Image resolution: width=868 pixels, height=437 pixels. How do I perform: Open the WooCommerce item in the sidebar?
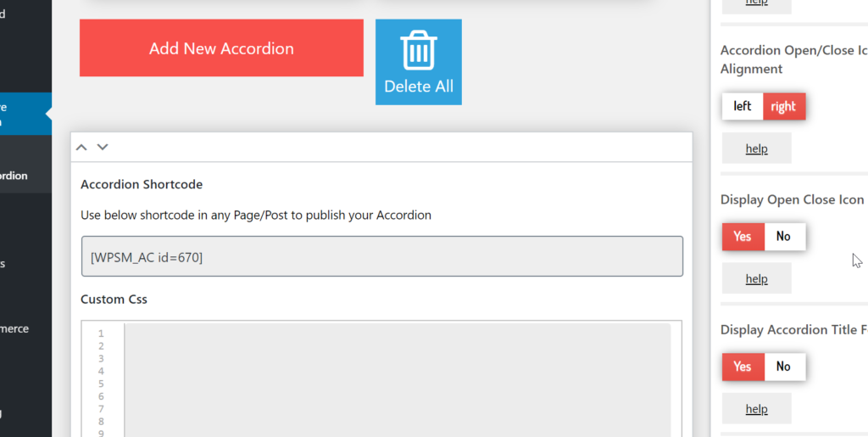pyautogui.click(x=15, y=328)
